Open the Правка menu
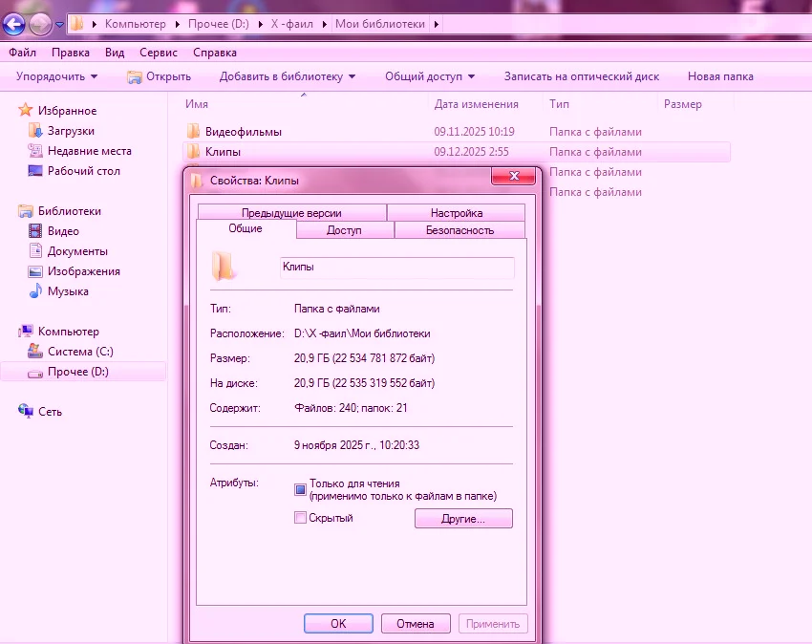Image resolution: width=812 pixels, height=644 pixels. click(71, 53)
